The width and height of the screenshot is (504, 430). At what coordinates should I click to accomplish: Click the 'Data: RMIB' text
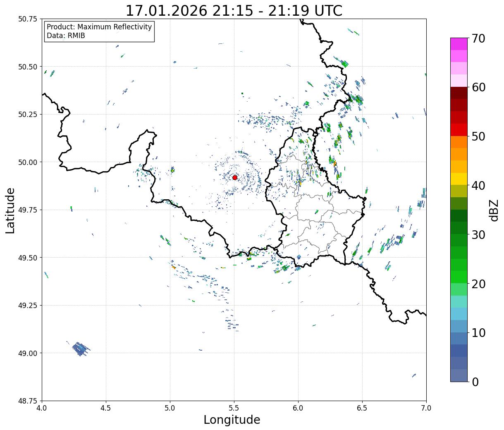click(x=66, y=36)
